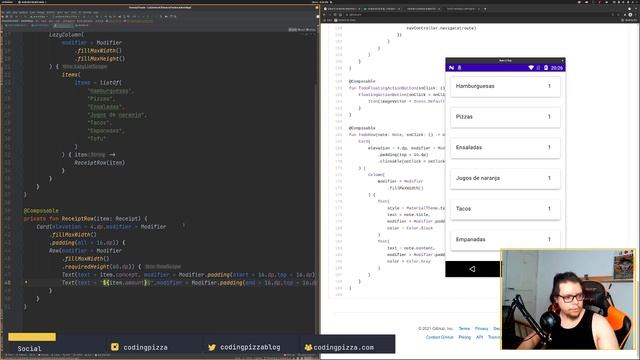Click private fun ReceiptRow declaration in IDE
640x360 pixels.
86,218
